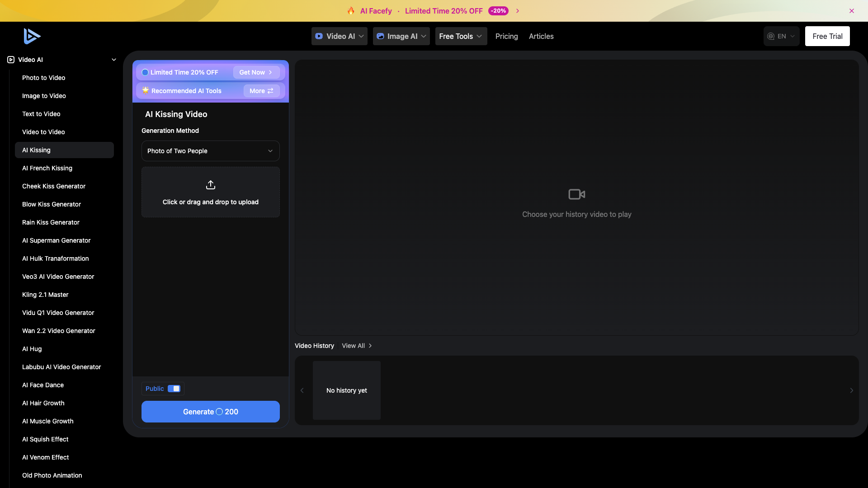
Task: Click View All video history link
Action: pyautogui.click(x=357, y=346)
